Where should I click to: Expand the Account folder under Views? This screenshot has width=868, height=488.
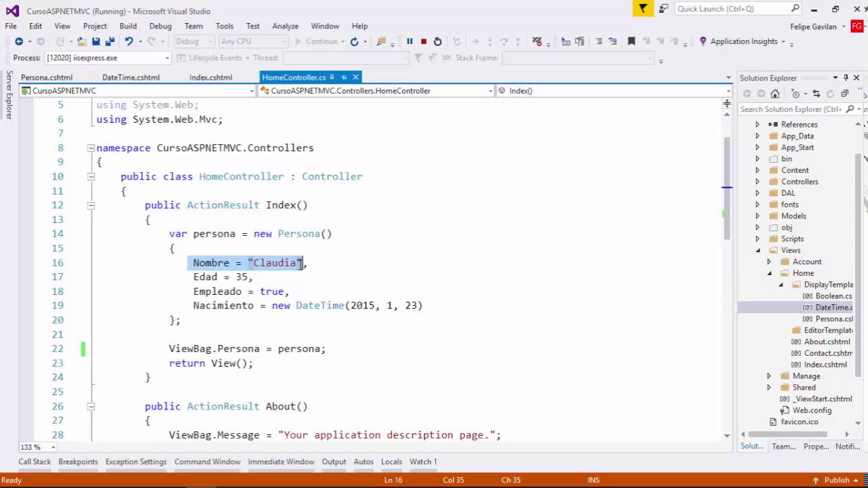tap(769, 262)
